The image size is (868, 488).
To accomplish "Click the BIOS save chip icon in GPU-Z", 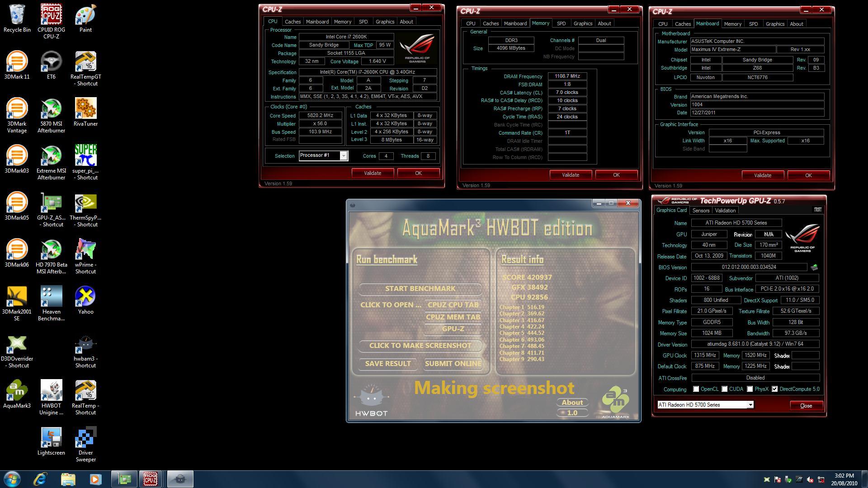I will coord(814,267).
